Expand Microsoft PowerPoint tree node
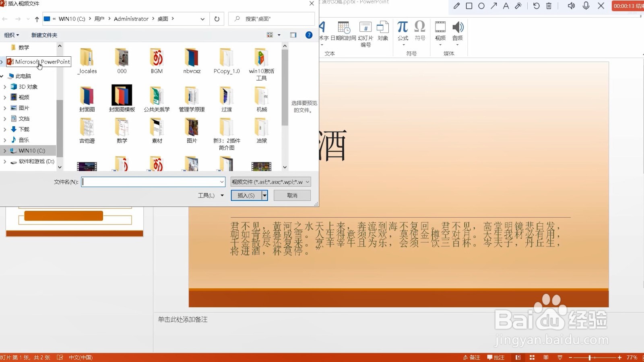The height and width of the screenshot is (362, 644). point(2,62)
